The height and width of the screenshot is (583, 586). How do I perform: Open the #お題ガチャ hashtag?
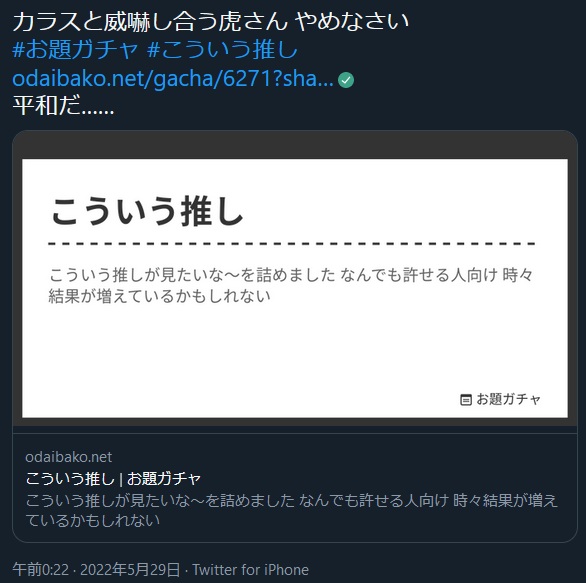pos(75,50)
